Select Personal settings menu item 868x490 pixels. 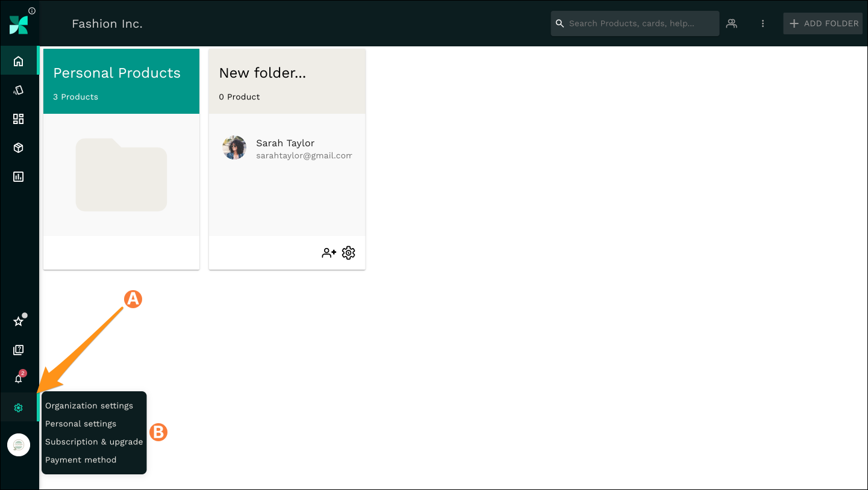click(x=81, y=424)
